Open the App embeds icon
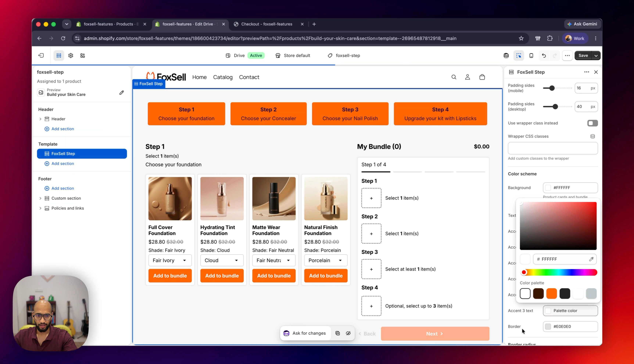The image size is (634, 364). tap(83, 55)
